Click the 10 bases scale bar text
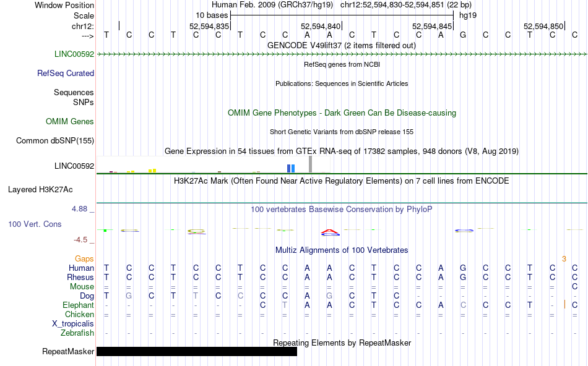Viewport: 588px width, 366px height. coord(212,15)
